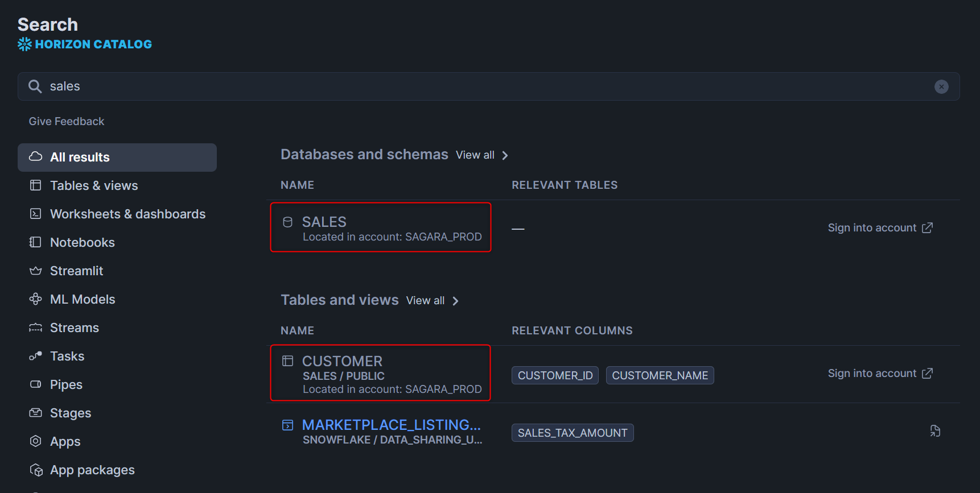Show the Apps filter results
The width and height of the screenshot is (980, 493).
(65, 442)
